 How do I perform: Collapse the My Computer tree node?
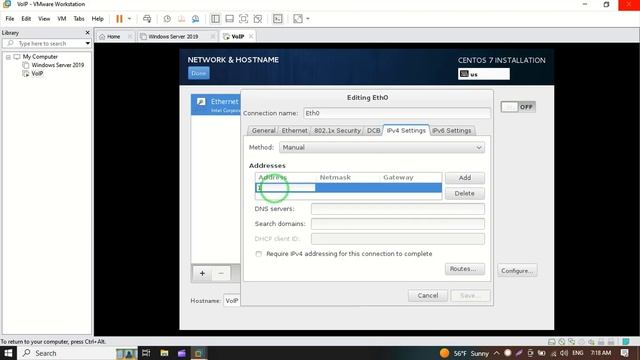tap(8, 57)
